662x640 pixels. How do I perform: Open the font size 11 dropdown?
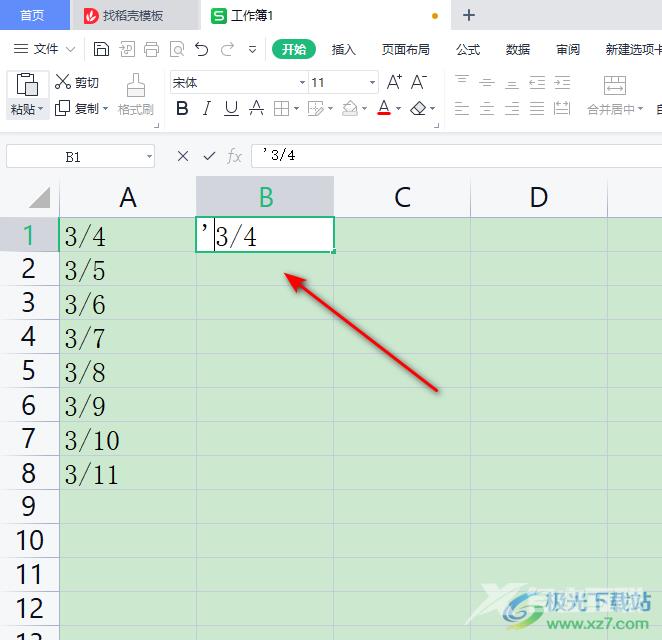(372, 82)
